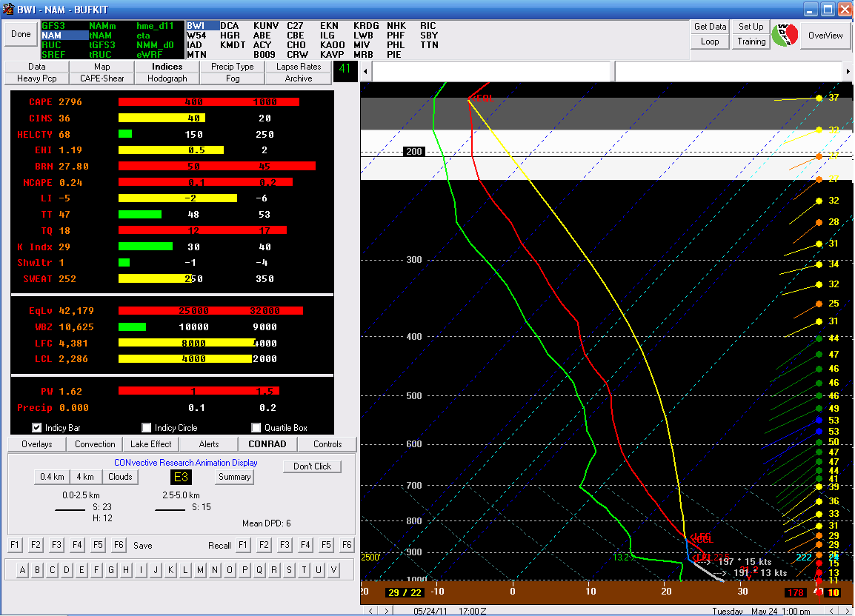The height and width of the screenshot is (616, 855).
Task: Open the Convection tab
Action: [95, 444]
